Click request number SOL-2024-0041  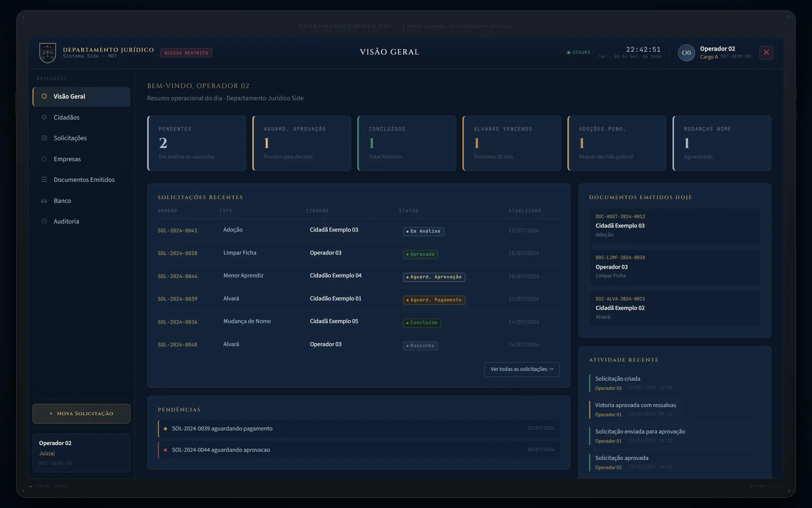pos(178,231)
